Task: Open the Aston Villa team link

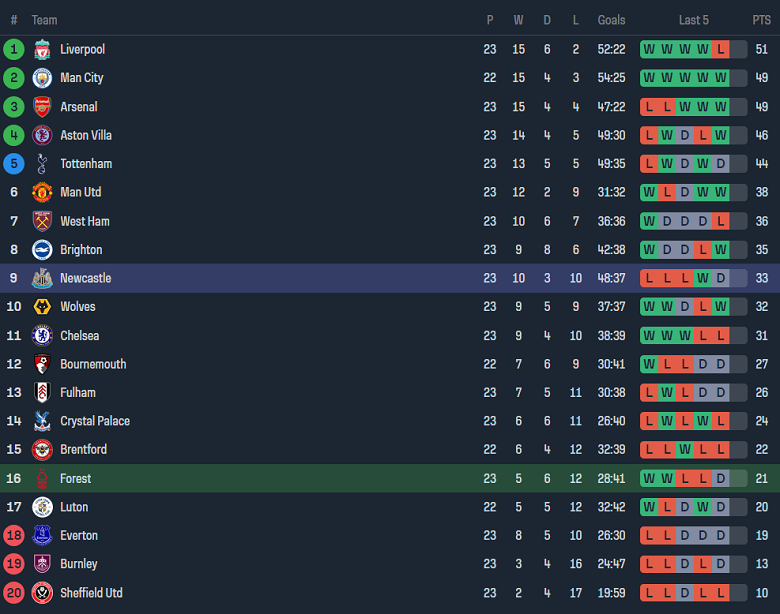Action: (86, 135)
